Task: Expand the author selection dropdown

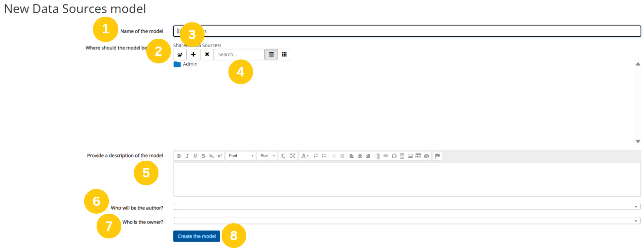Action: coord(407,207)
